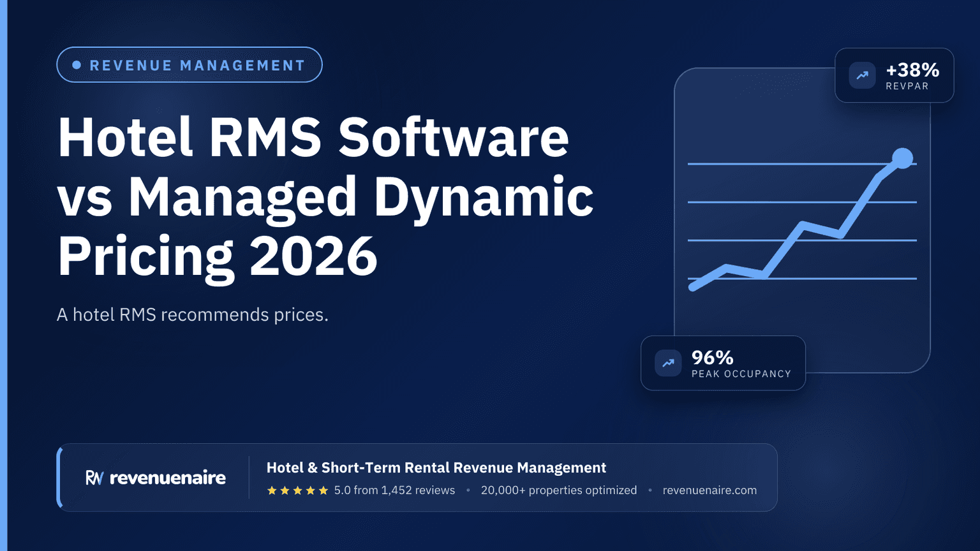Click the +38% REVPAR stat card
980x551 pixels.
[895, 75]
